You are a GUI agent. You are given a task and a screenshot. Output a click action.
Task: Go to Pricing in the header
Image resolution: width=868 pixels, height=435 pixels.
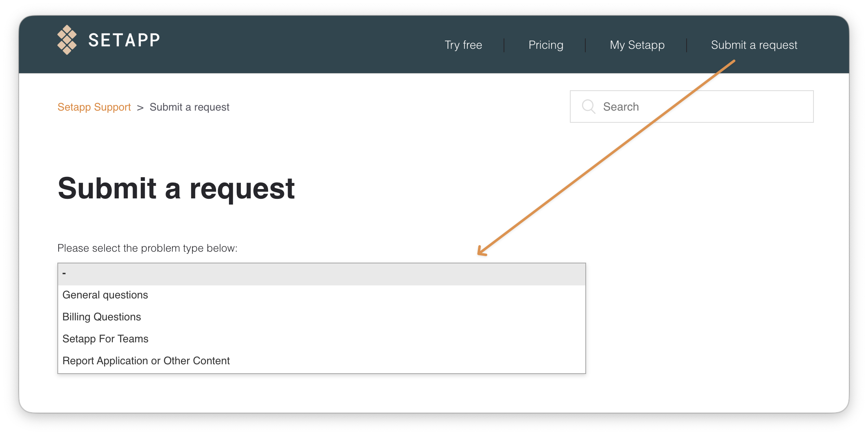pos(546,45)
